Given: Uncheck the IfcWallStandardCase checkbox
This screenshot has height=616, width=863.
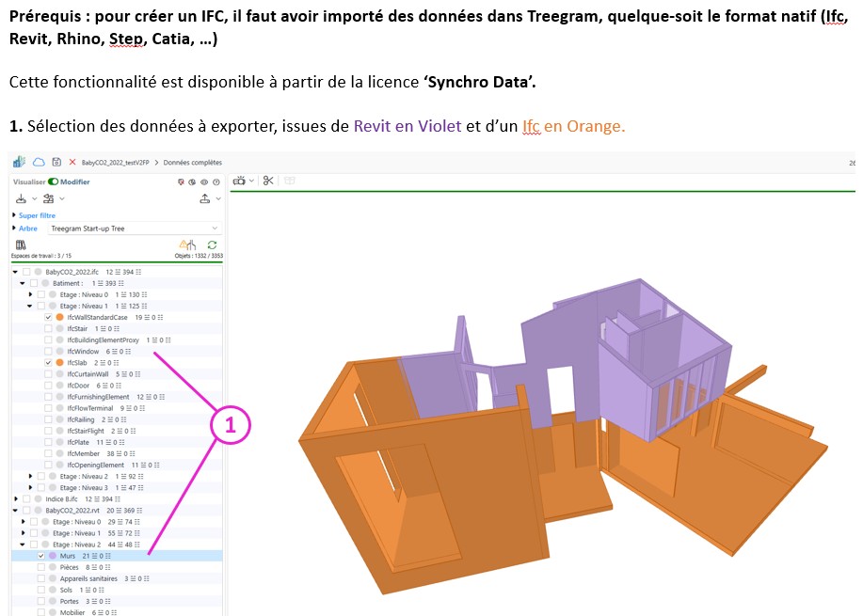Looking at the screenshot, I should (x=48, y=318).
